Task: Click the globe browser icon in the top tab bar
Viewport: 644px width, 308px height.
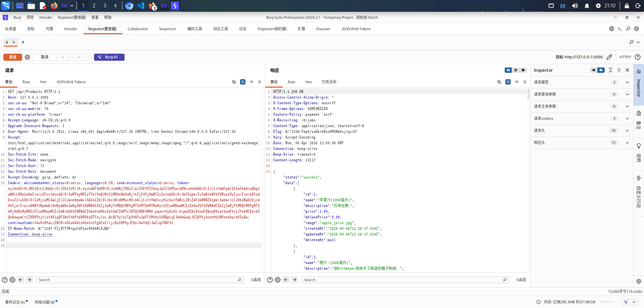Action: pos(611,29)
